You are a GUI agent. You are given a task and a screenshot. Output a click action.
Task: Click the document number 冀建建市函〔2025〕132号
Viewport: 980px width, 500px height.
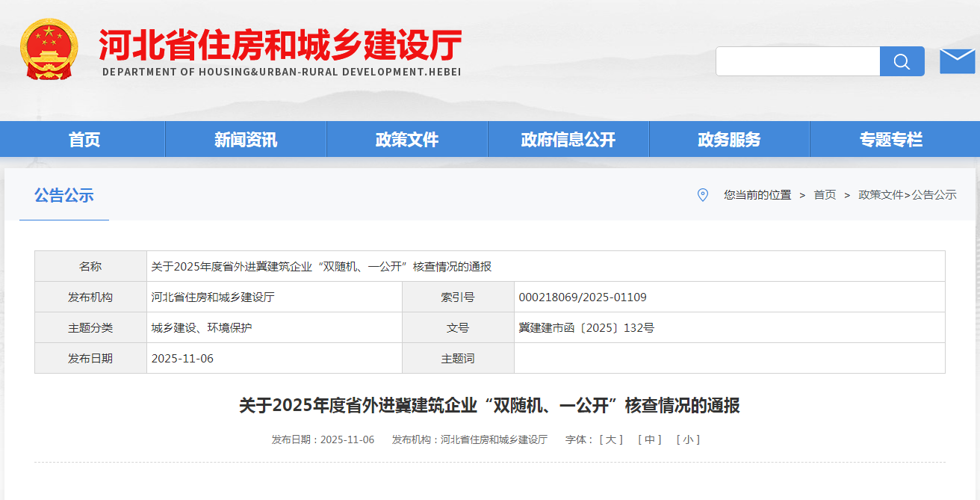(x=586, y=327)
